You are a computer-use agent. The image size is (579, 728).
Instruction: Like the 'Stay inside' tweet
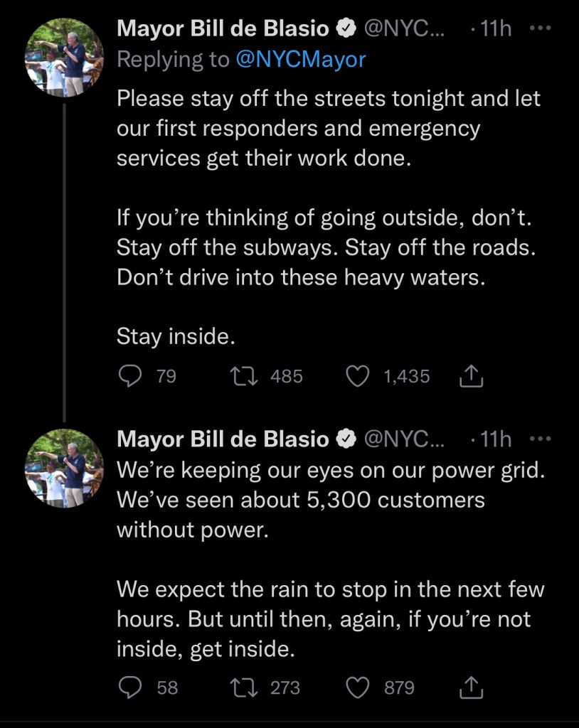pyautogui.click(x=356, y=376)
